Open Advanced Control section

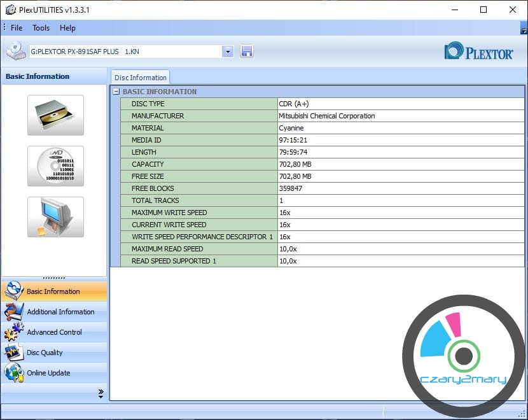(x=53, y=332)
